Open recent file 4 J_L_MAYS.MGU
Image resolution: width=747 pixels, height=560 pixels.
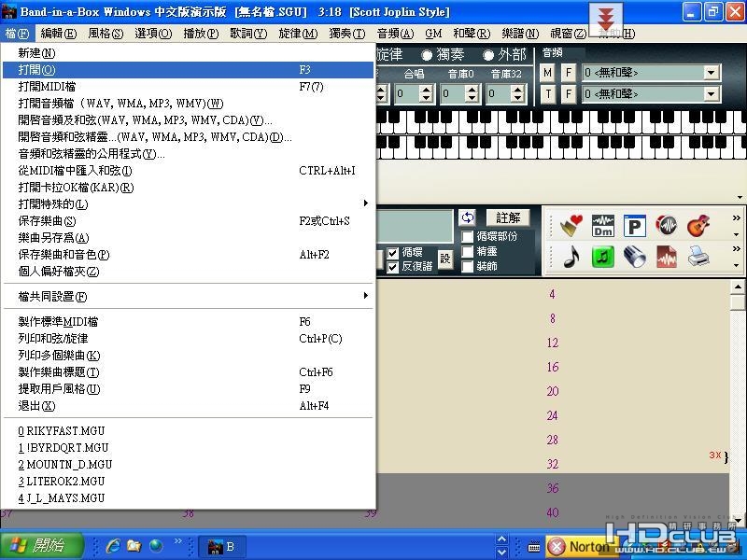[189, 498]
